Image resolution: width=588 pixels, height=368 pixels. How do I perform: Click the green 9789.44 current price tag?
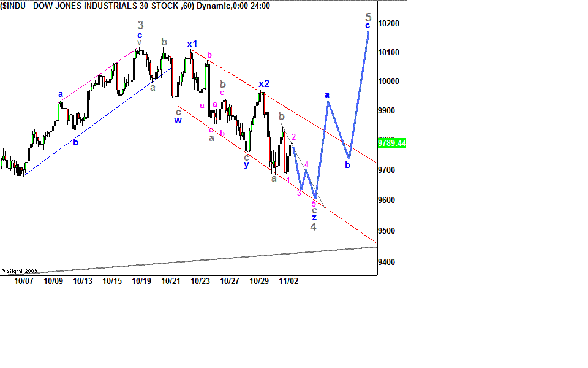(x=392, y=143)
